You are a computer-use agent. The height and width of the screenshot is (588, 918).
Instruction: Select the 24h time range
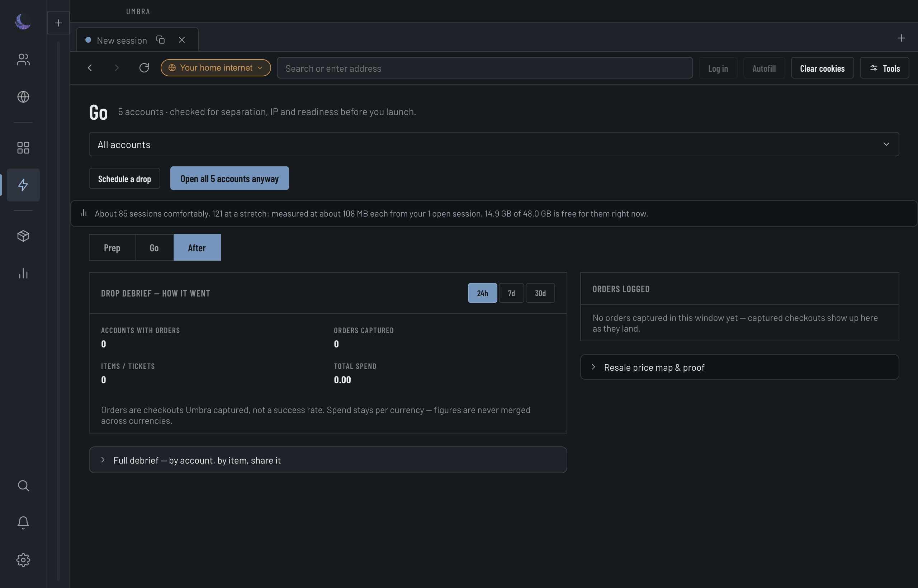pos(482,293)
